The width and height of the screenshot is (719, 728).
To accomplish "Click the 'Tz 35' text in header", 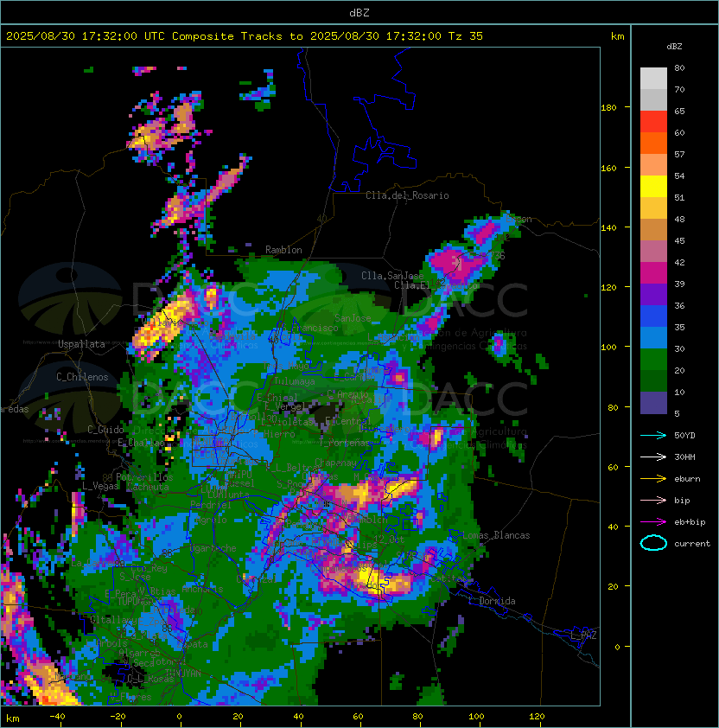I will (x=466, y=36).
